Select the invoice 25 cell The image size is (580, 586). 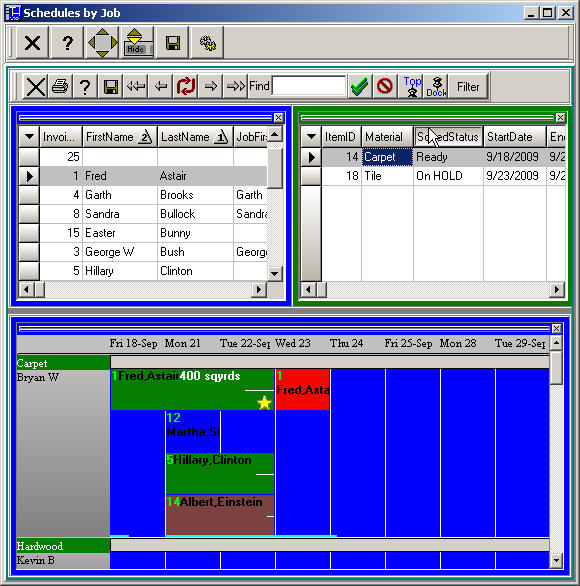[61, 157]
